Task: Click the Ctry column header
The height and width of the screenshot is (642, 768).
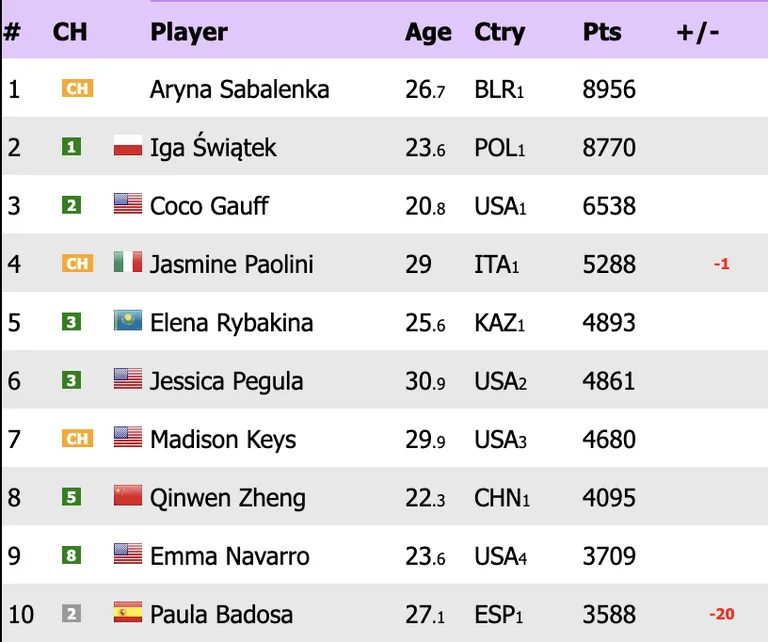Action: [499, 33]
